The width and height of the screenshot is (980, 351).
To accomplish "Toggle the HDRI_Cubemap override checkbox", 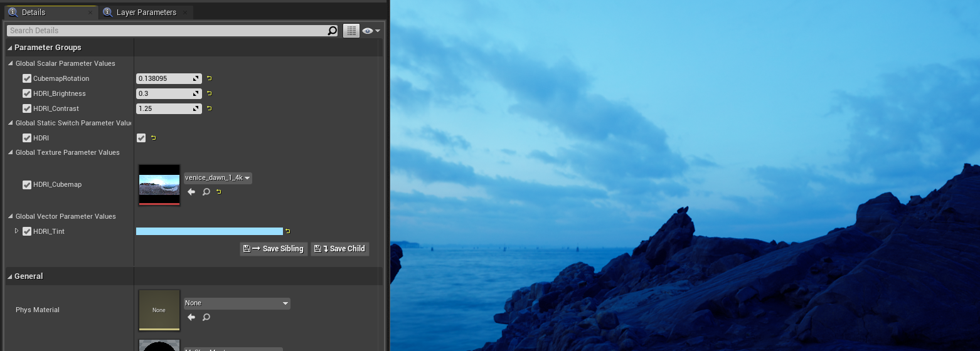I will (27, 185).
